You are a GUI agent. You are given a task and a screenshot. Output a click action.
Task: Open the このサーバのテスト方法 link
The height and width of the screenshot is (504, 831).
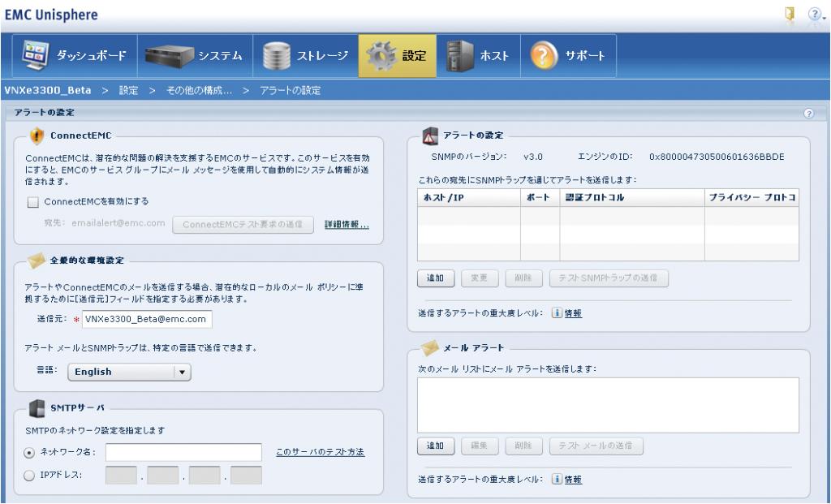(320, 452)
